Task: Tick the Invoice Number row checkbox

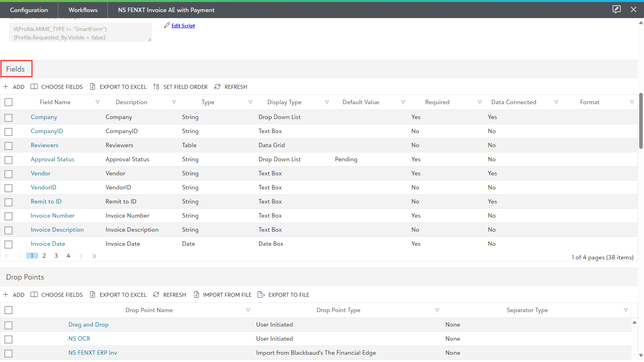Action: click(8, 216)
